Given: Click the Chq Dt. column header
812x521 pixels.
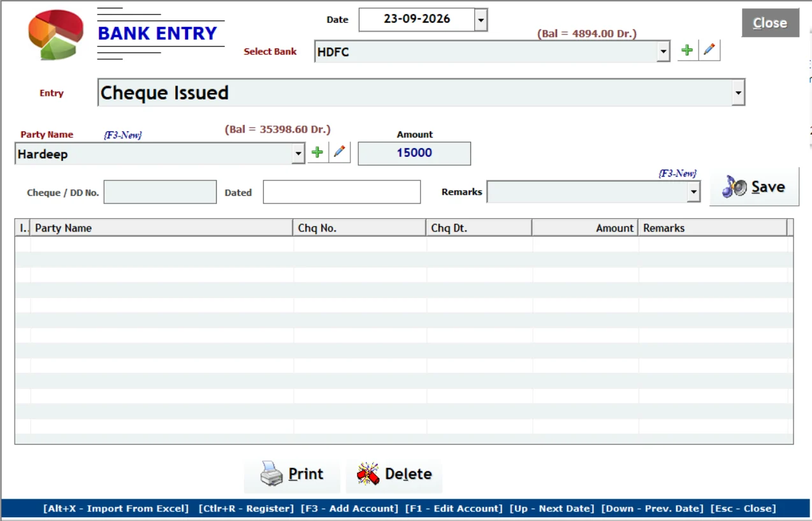Looking at the screenshot, I should (x=479, y=228).
